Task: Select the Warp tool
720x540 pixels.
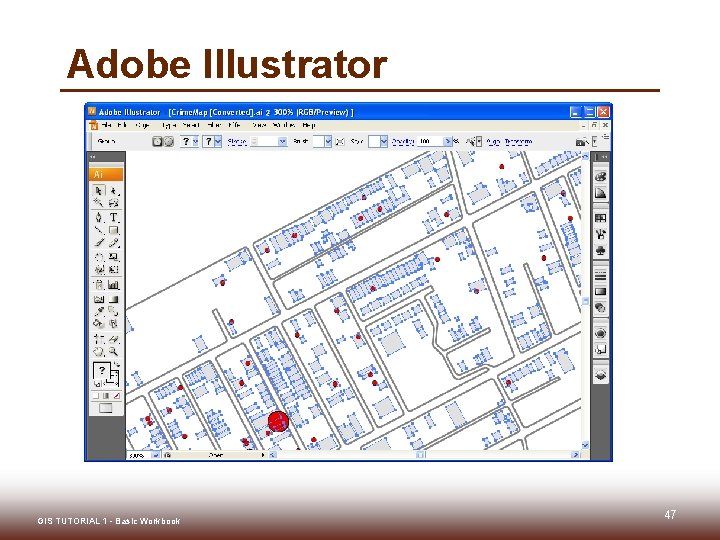Action: click(98, 270)
